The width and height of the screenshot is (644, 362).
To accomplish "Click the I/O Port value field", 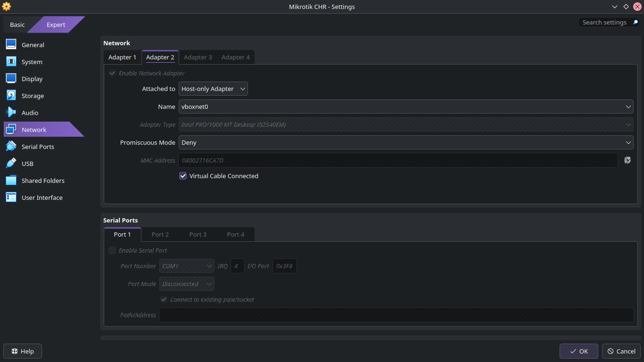I will tap(285, 266).
